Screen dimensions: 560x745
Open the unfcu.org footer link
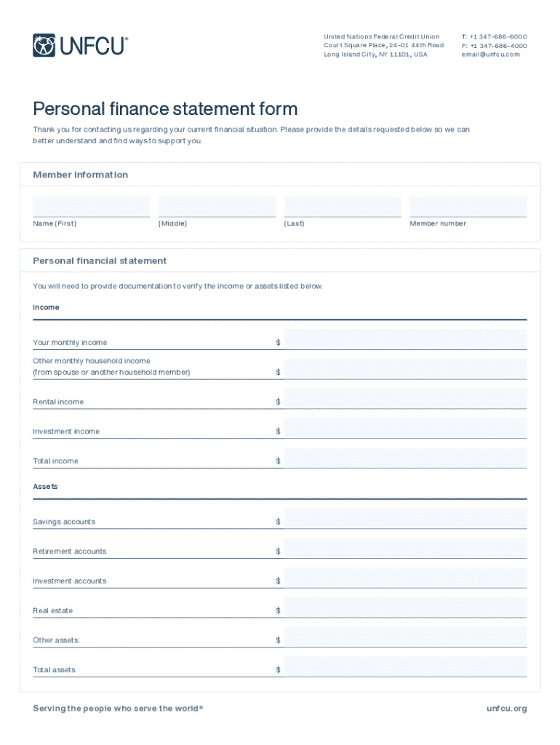click(x=507, y=709)
